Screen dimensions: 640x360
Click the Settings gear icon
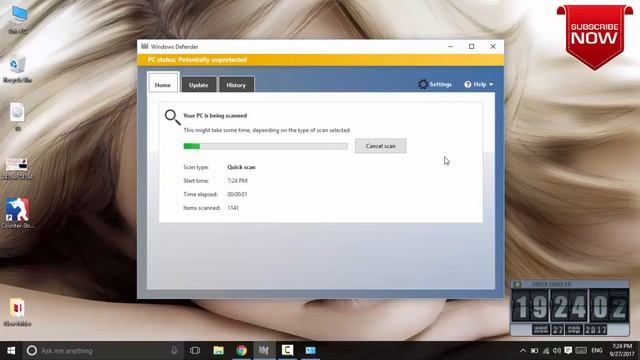[x=423, y=84]
